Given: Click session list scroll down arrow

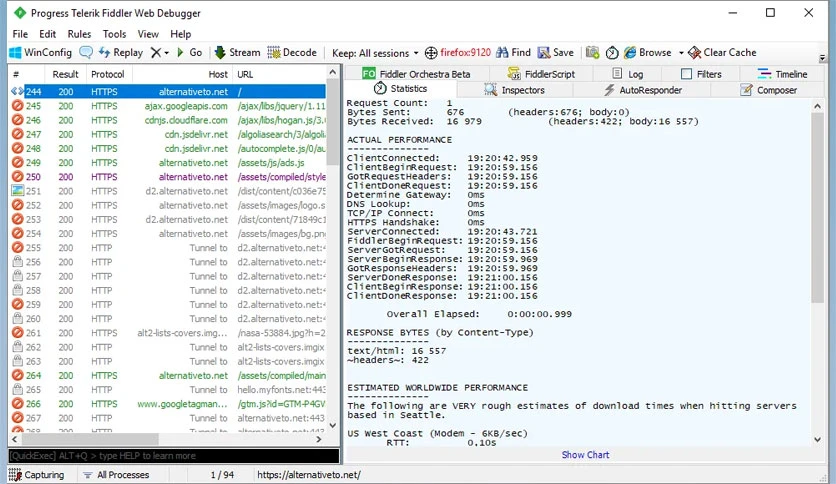Looking at the screenshot, I should click(x=333, y=425).
